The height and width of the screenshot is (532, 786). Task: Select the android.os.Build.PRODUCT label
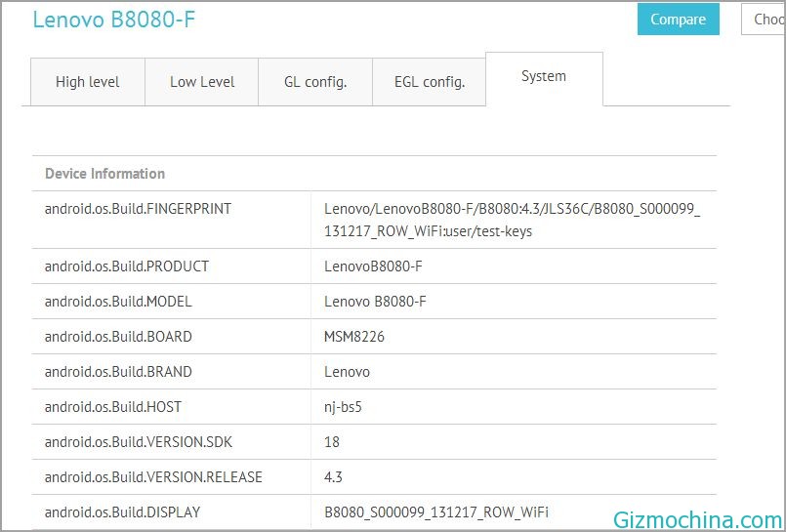[126, 266]
